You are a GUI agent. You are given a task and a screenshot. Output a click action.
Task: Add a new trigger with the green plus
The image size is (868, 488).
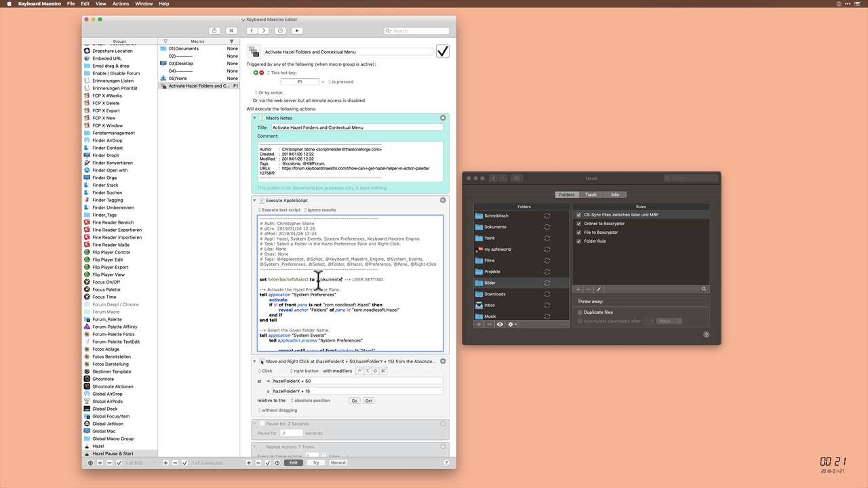[x=256, y=73]
